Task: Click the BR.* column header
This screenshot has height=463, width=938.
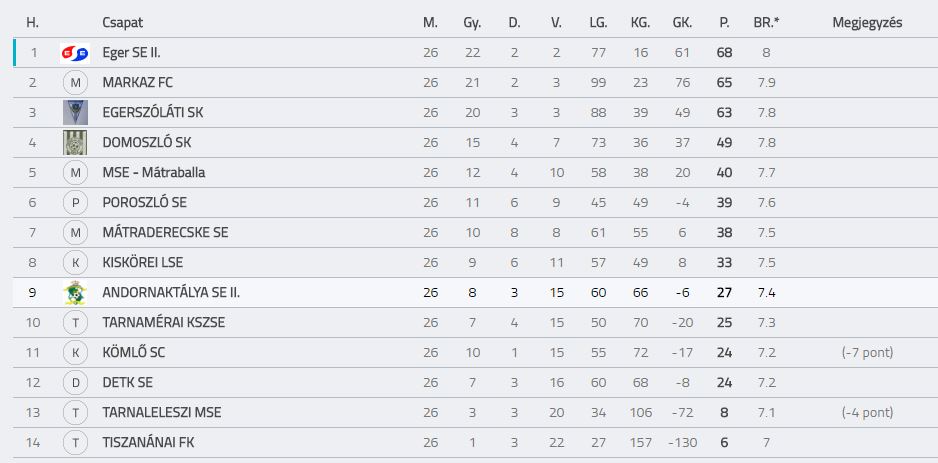Action: [766, 23]
